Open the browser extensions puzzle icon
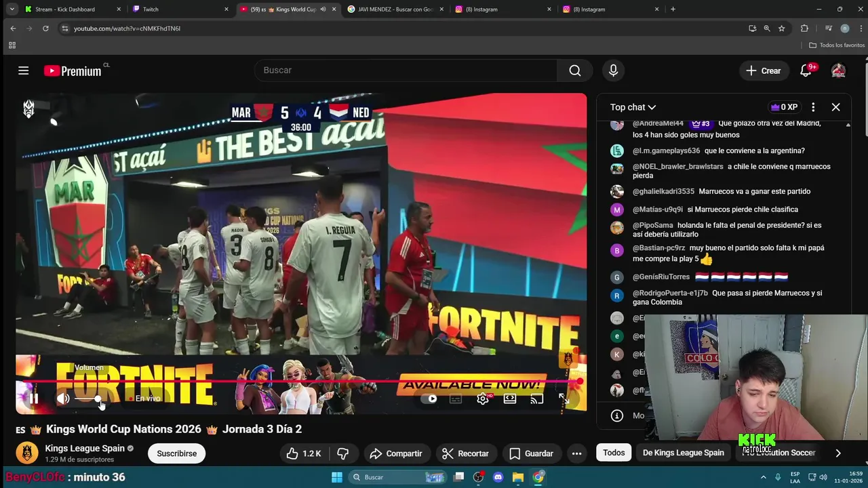The height and width of the screenshot is (488, 868). coord(804,28)
